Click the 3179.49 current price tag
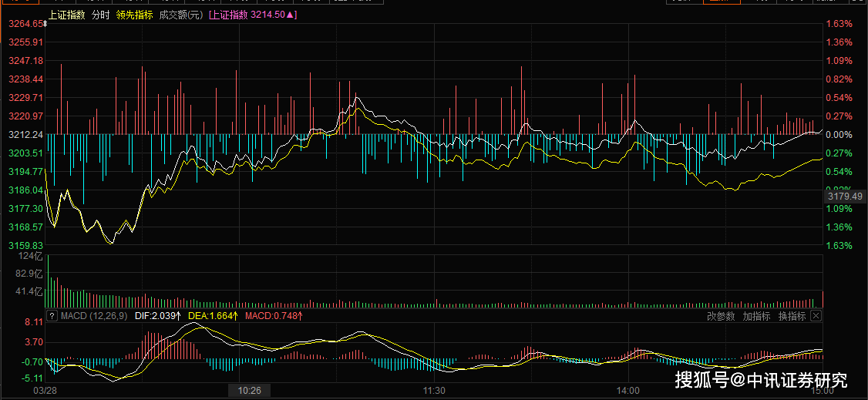The height and width of the screenshot is (400, 868). pos(843,197)
